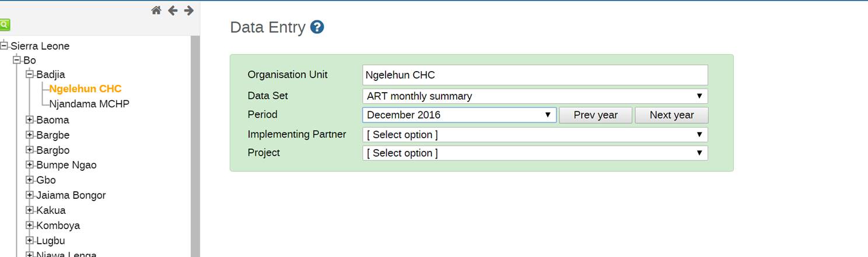
Task: Open the Period dropdown
Action: (459, 115)
